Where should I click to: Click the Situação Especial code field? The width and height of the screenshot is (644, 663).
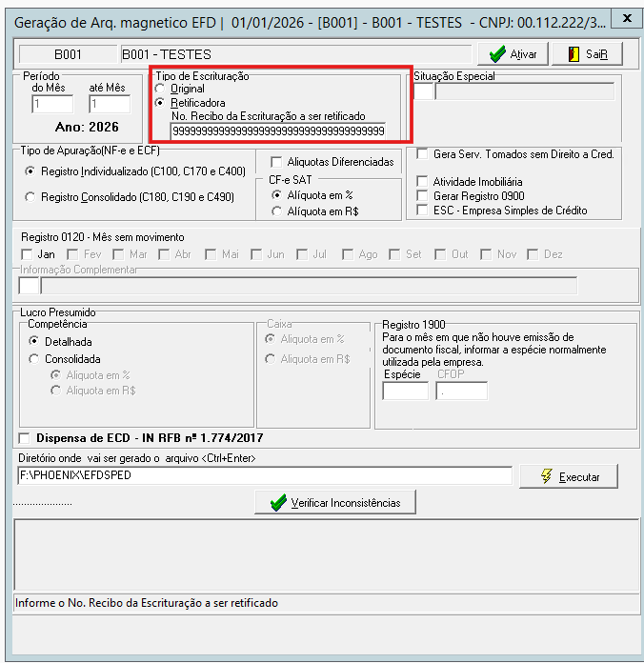pos(423,91)
